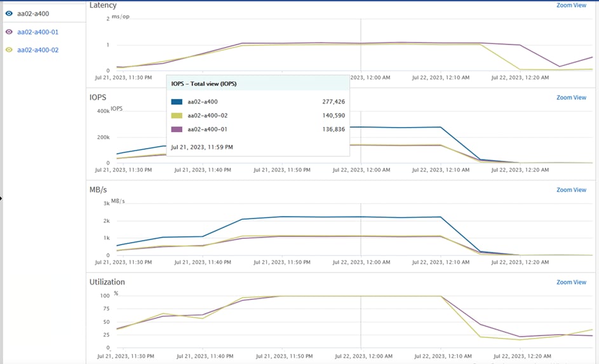The image size is (599, 364).
Task: Select the aa02-a400 cluster label
Action: 33,14
